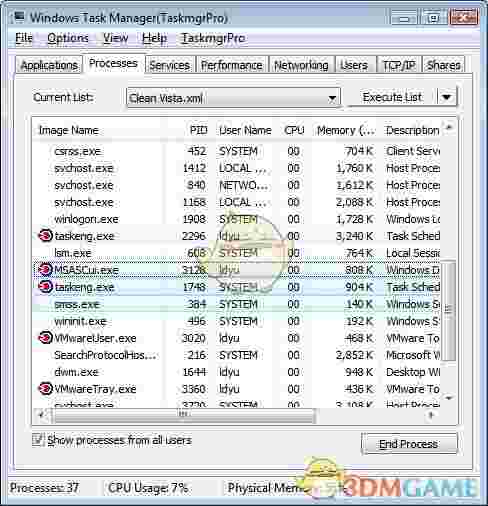The width and height of the screenshot is (488, 506).
Task: Select the dwm.exe process
Action: click(237, 372)
